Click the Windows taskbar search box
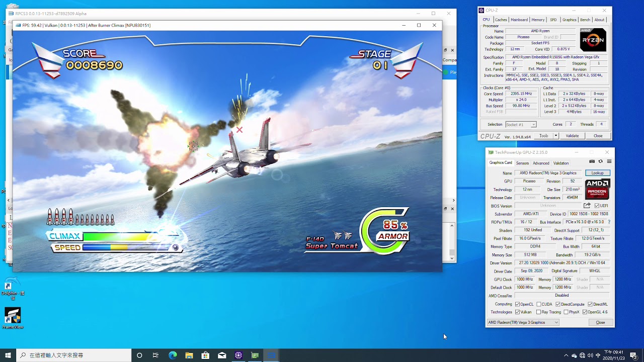 [74, 355]
